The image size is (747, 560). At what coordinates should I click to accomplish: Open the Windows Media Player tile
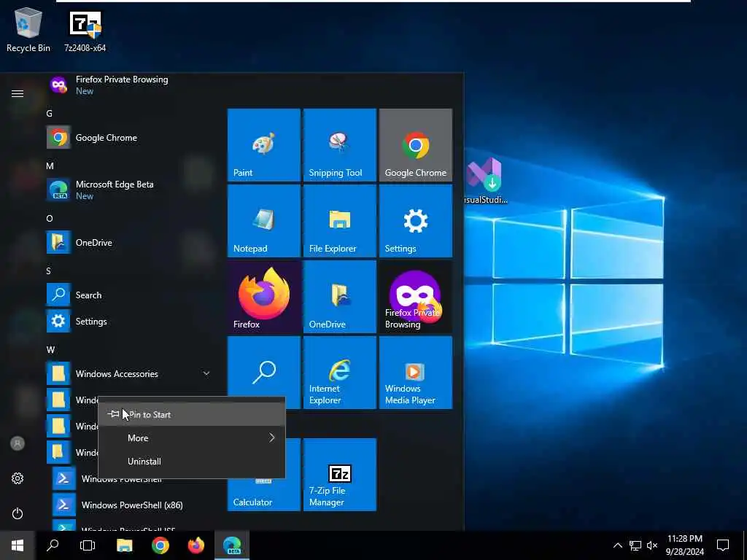tap(415, 373)
